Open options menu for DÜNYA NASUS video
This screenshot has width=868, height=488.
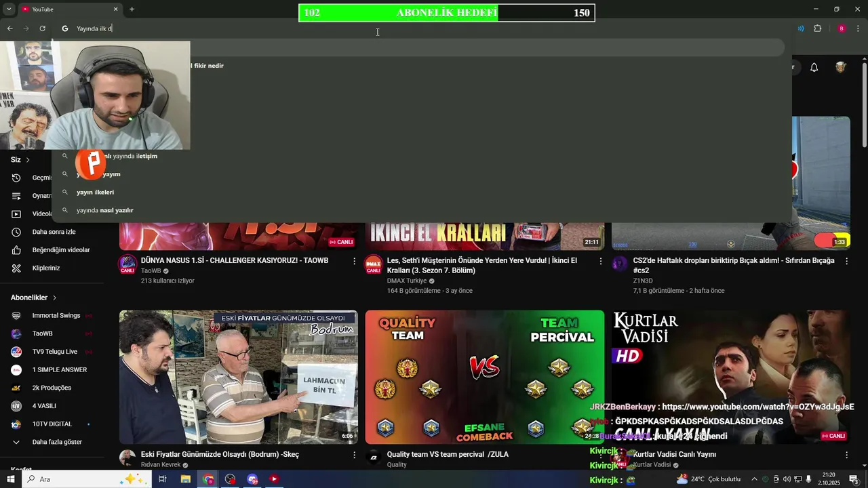(x=354, y=261)
